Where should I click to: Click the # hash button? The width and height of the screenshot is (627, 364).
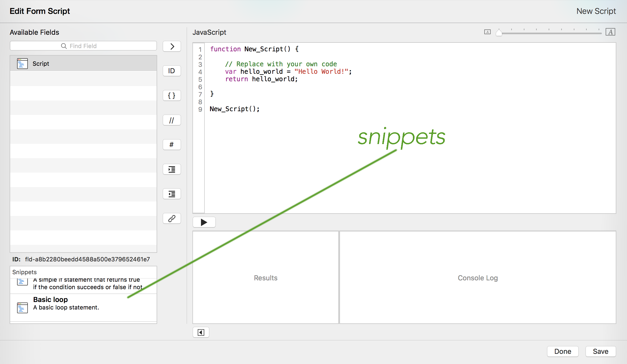172,145
